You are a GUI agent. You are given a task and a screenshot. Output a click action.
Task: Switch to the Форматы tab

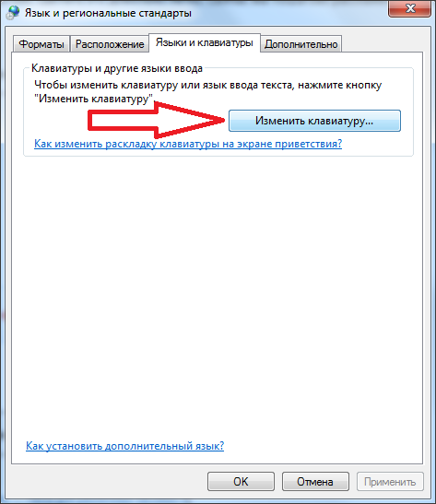41,44
